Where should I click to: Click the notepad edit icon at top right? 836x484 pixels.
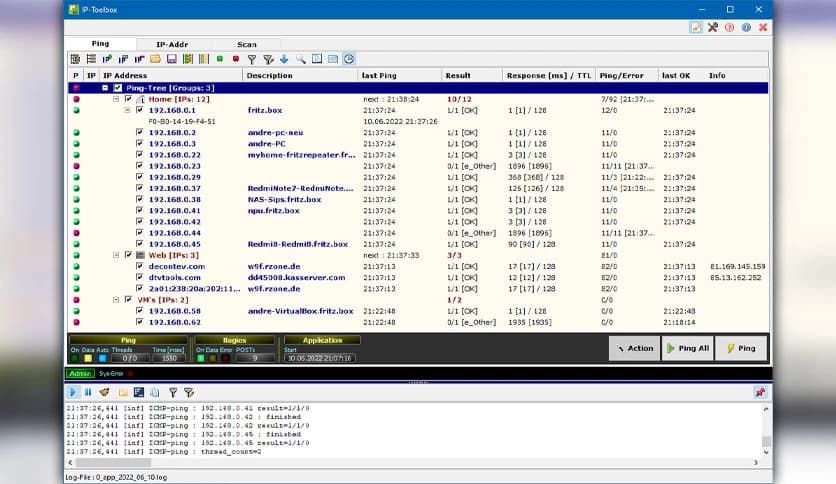[696, 27]
